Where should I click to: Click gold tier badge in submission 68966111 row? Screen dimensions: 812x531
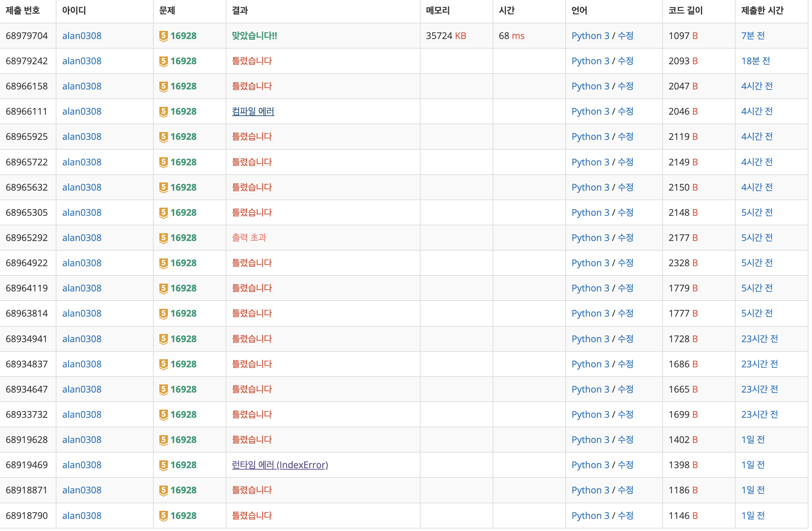[163, 111]
